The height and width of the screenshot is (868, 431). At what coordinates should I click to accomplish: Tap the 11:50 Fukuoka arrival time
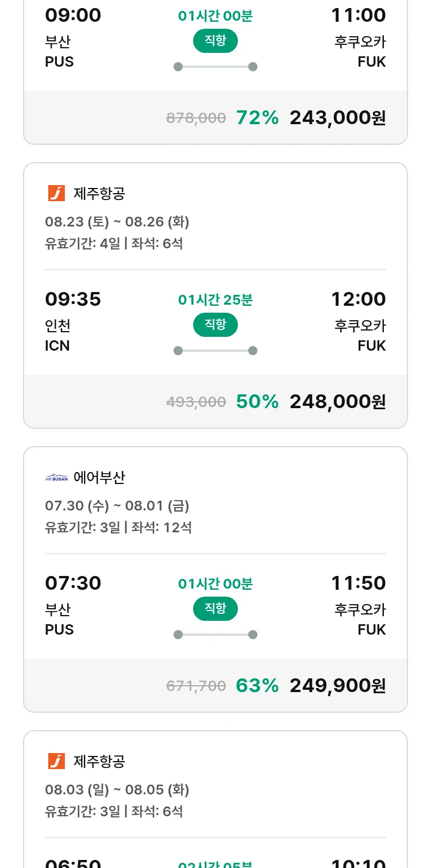coord(358,583)
